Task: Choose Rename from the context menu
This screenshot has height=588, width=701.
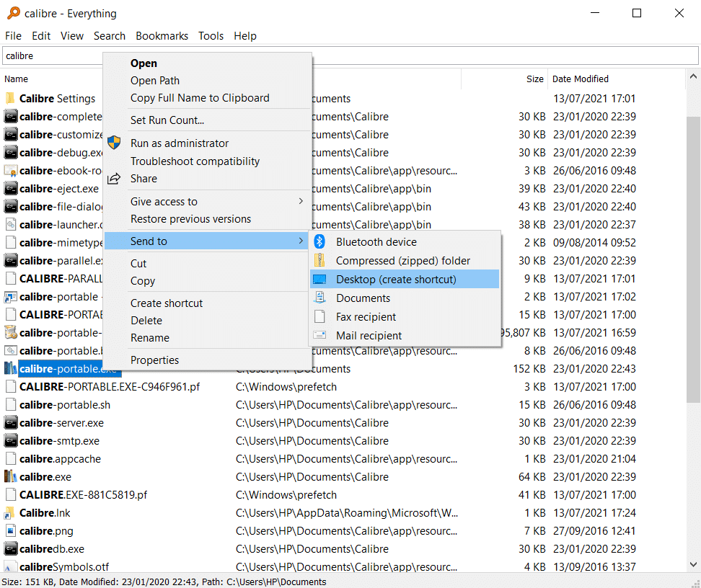Action: point(208,338)
